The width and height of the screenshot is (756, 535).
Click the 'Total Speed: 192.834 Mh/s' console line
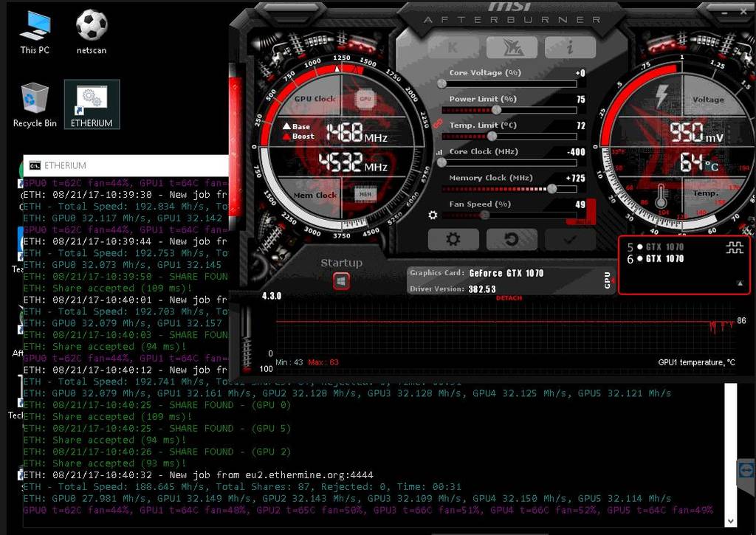[126, 207]
